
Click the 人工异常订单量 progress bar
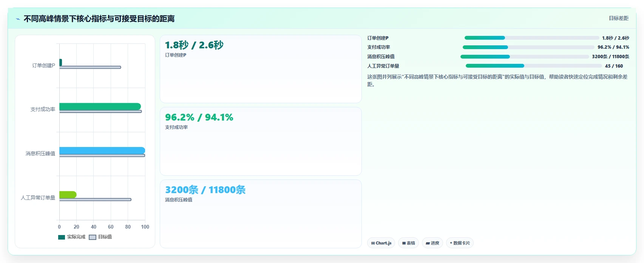click(x=534, y=66)
